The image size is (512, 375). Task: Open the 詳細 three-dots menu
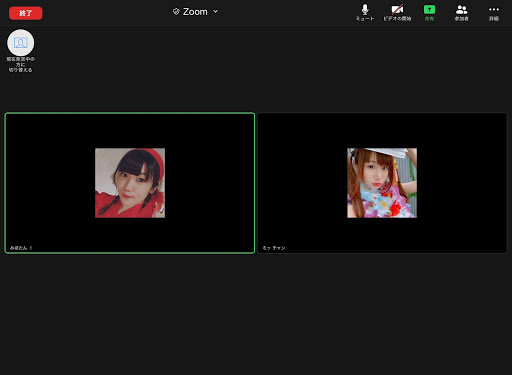coord(494,13)
